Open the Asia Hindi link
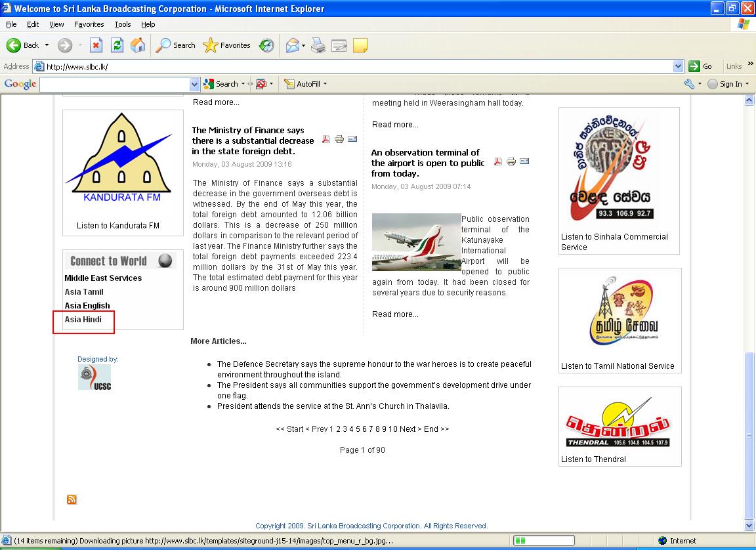The width and height of the screenshot is (756, 550). 83,319
